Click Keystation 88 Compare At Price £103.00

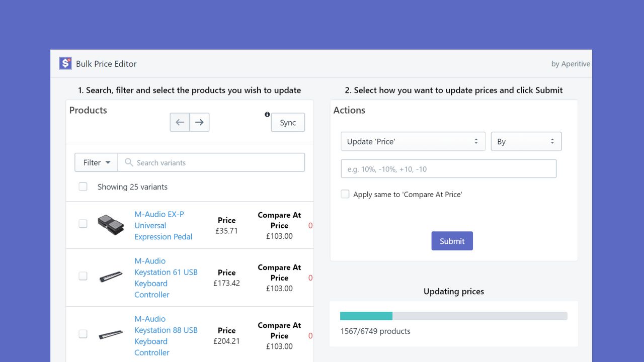[x=279, y=346]
